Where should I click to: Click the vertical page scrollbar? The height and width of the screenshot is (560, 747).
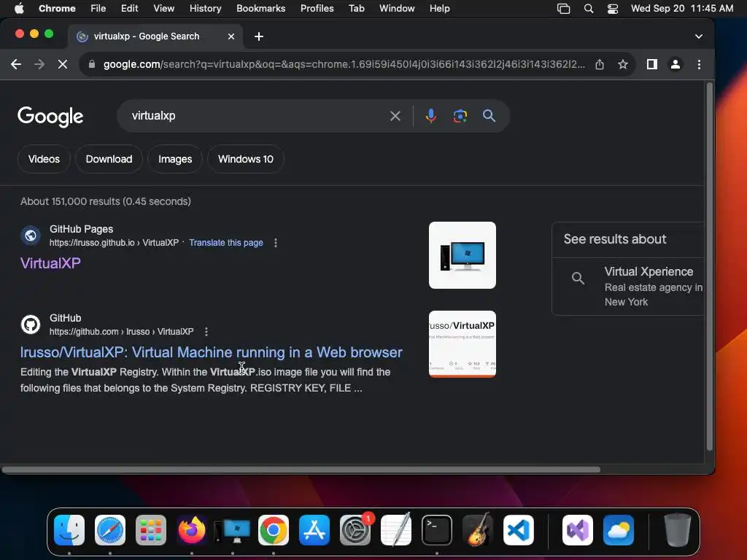point(709,267)
